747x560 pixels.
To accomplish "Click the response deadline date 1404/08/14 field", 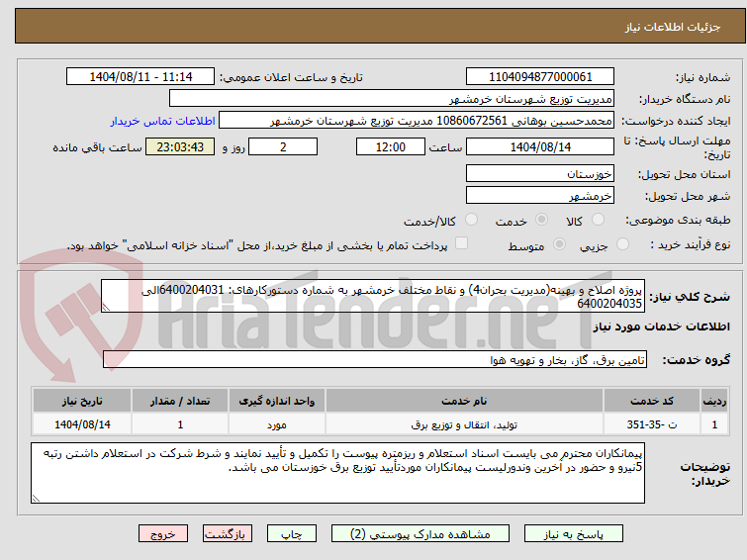I will pyautogui.click(x=540, y=146).
